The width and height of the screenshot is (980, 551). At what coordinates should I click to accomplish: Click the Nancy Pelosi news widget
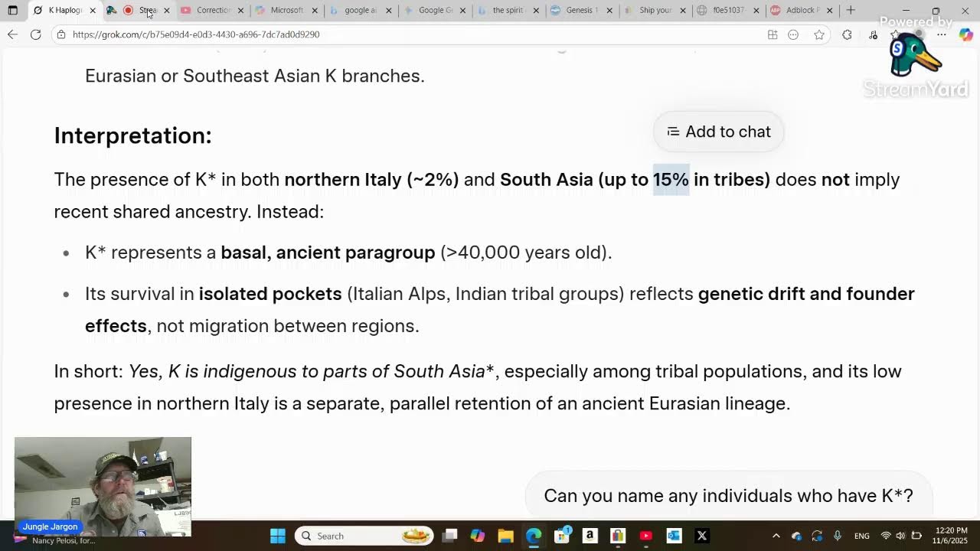click(54, 540)
